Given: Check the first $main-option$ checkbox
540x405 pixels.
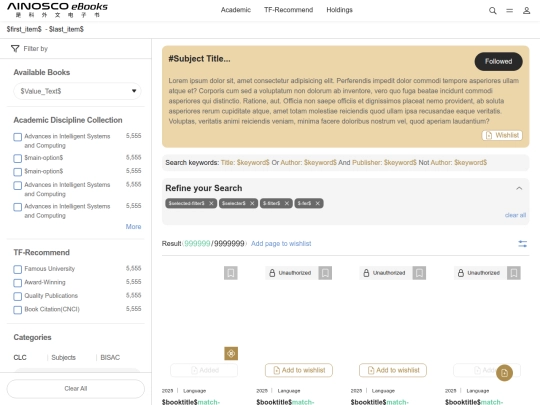Looking at the screenshot, I should pos(18,158).
